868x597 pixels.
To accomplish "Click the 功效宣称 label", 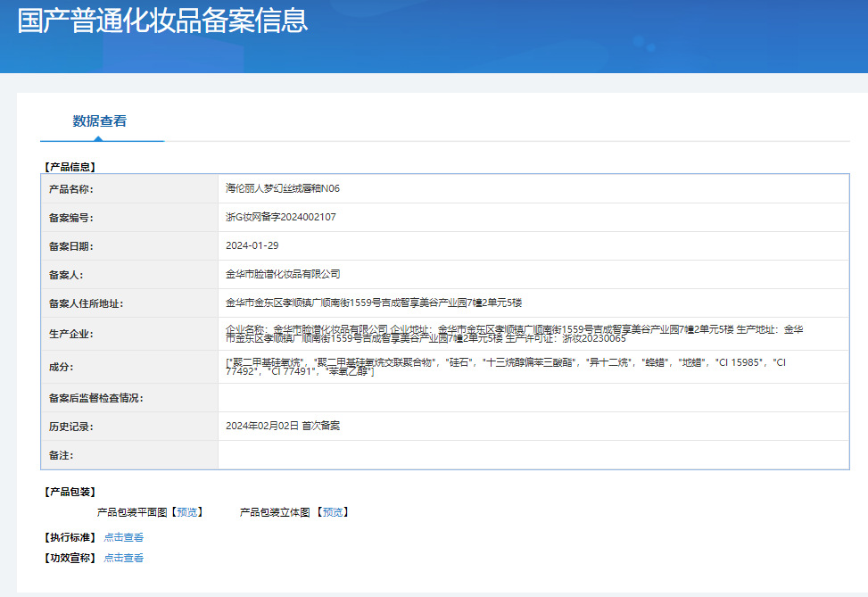I will 70,558.
